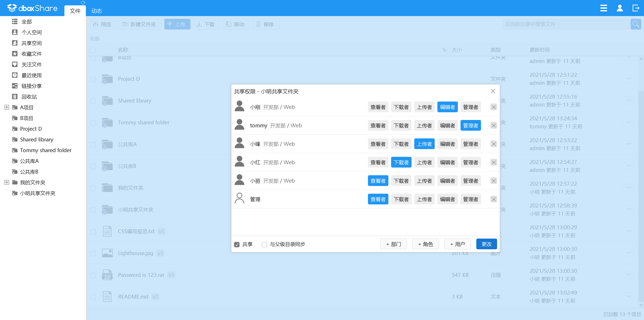Open 收藏文件 starred files in sidebar
The height and width of the screenshot is (320, 644).
click(27, 54)
